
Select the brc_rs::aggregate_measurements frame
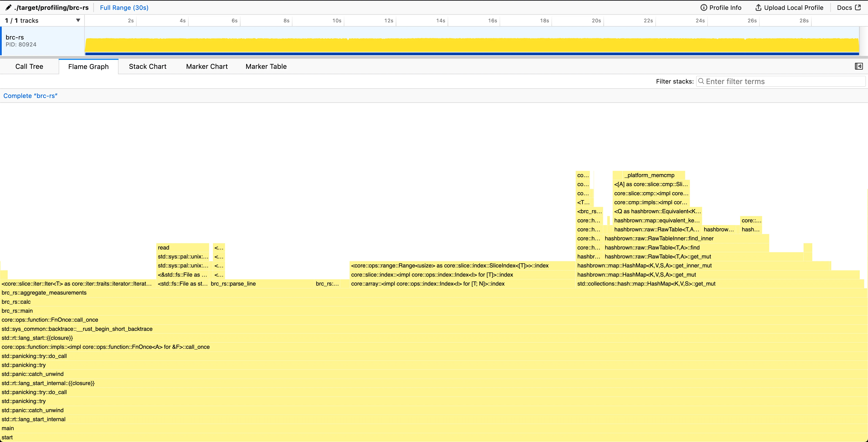click(44, 293)
